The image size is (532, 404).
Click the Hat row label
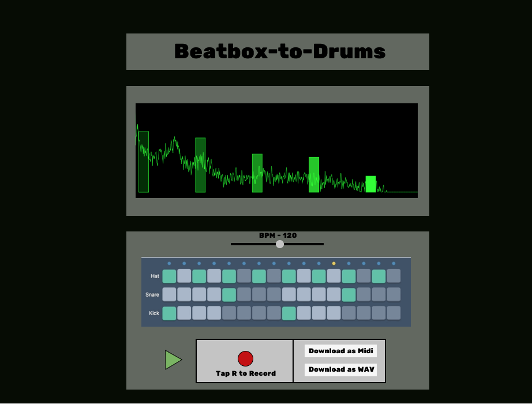155,276
